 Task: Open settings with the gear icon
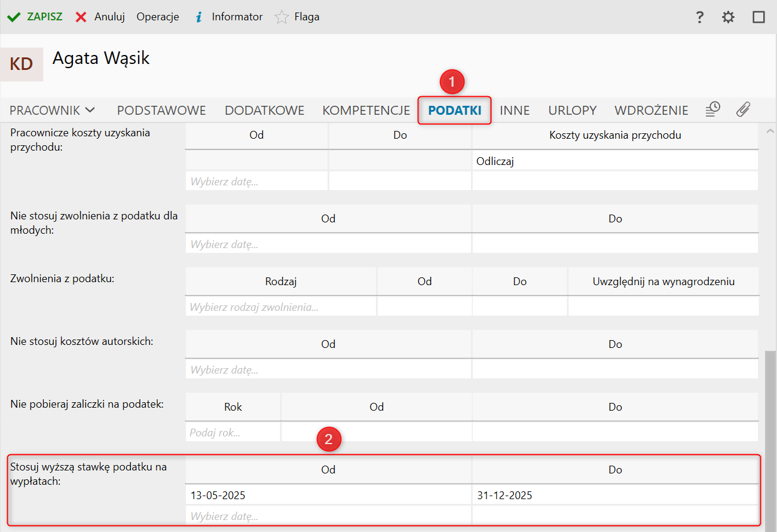728,17
